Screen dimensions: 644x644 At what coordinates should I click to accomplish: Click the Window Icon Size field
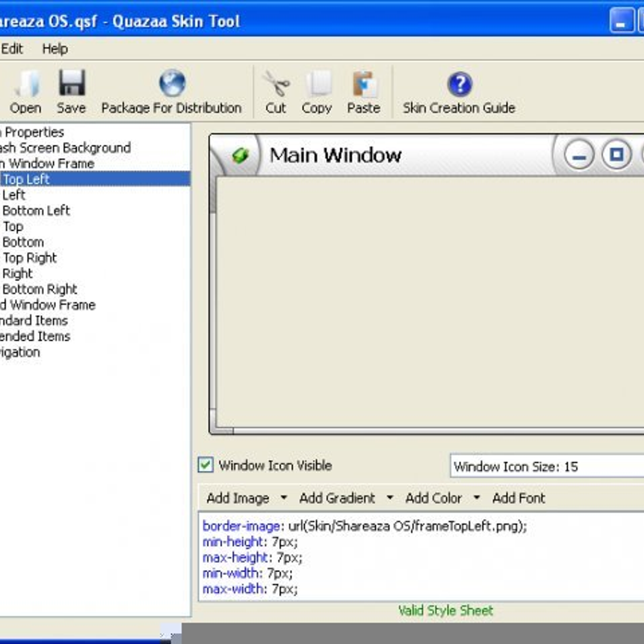coord(547,466)
